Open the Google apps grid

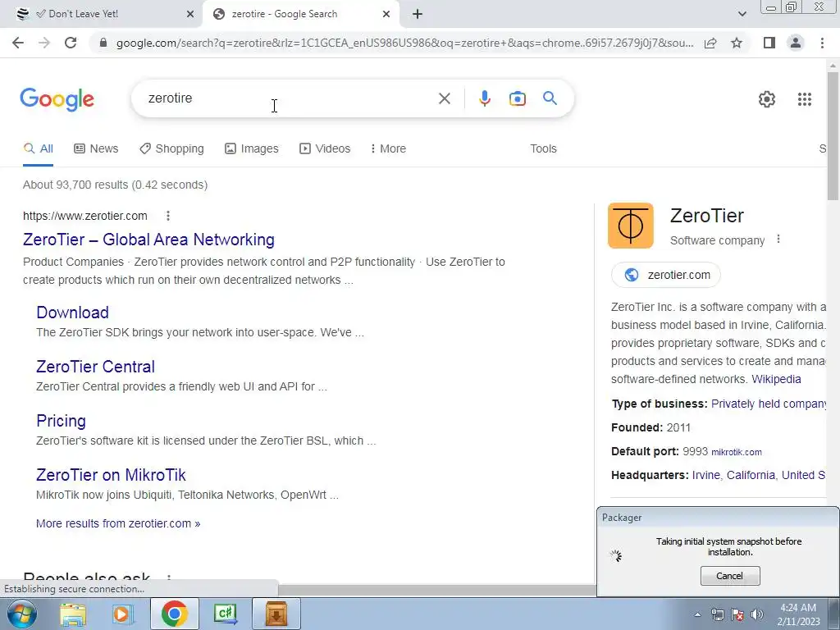805,99
